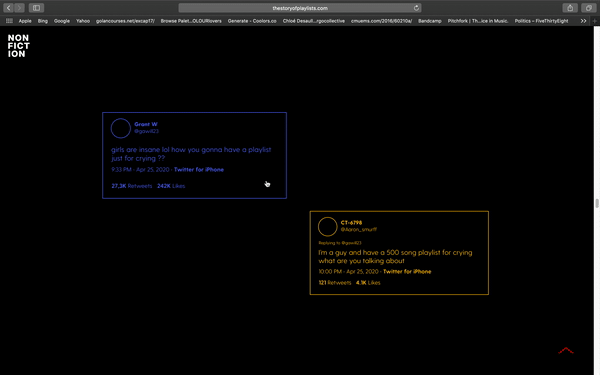
Task: Expand hidden bookmarks with double chevron
Action: (x=583, y=21)
